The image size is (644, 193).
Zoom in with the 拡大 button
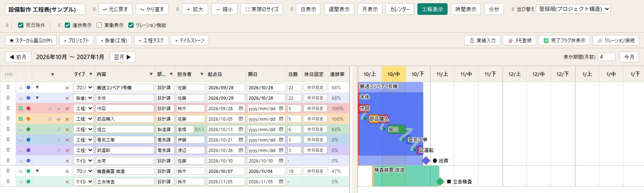coord(195,9)
